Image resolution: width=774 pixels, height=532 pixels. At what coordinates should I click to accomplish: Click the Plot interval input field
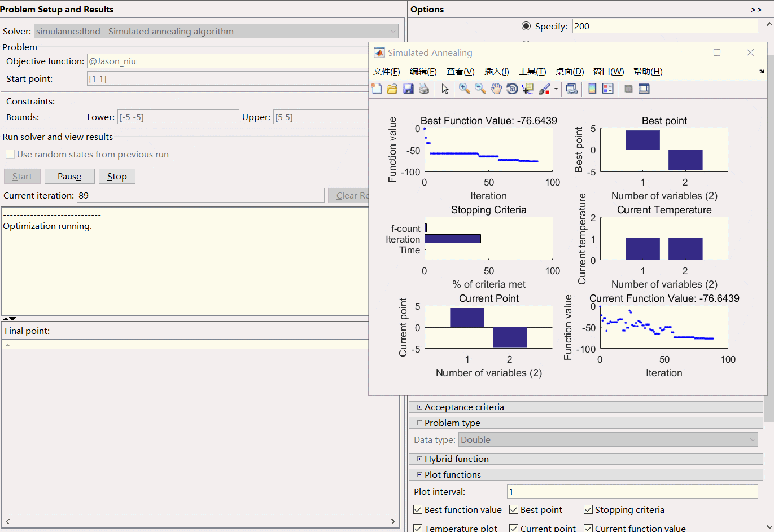[632, 491]
